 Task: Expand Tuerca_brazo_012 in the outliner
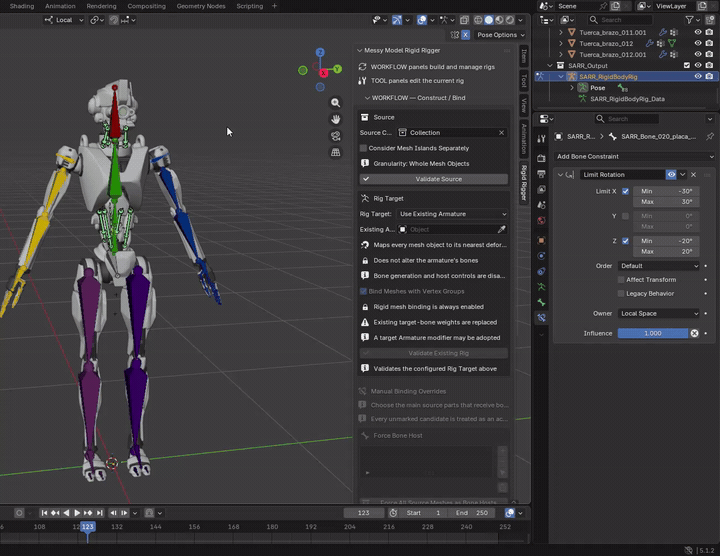[x=561, y=43]
